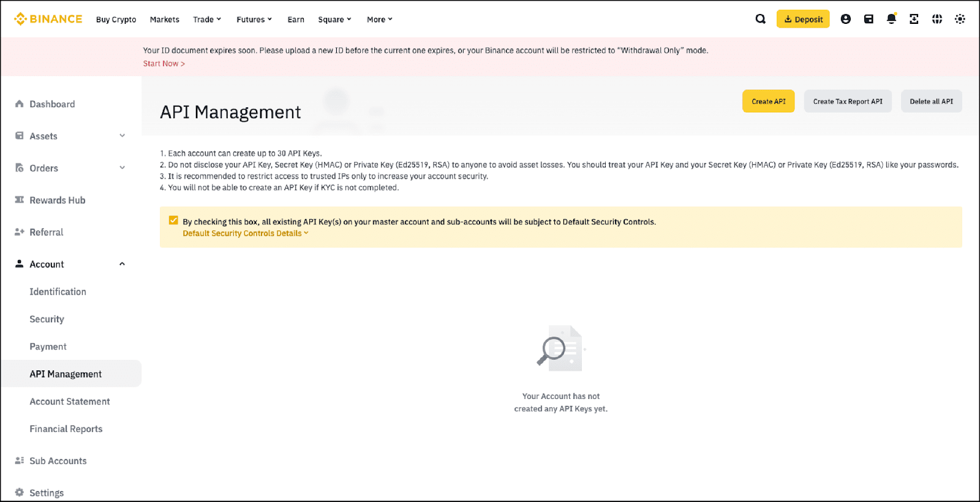980x502 pixels.
Task: Open the Trade dropdown menu
Action: (207, 20)
